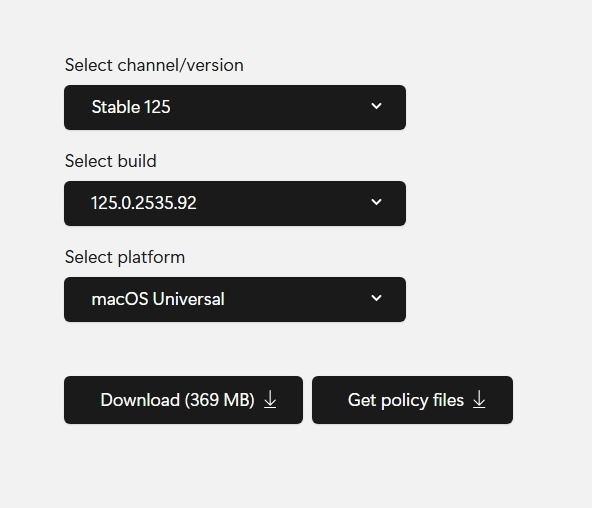Select the 'macOS Universal' platform text
This screenshot has height=508, width=592.
[x=158, y=299]
